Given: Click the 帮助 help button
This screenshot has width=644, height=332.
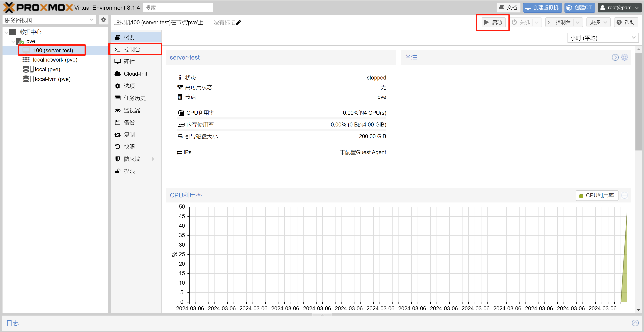Looking at the screenshot, I should (626, 22).
